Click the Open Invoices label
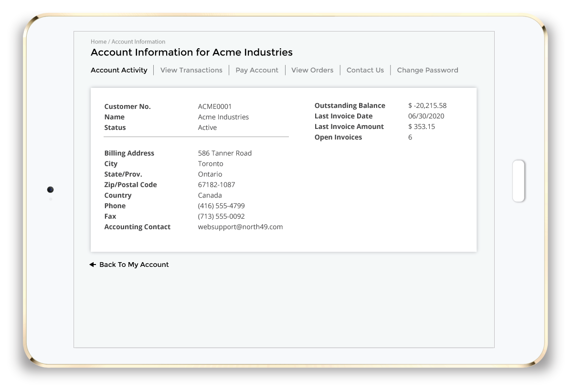The height and width of the screenshot is (392, 573). [x=339, y=137]
